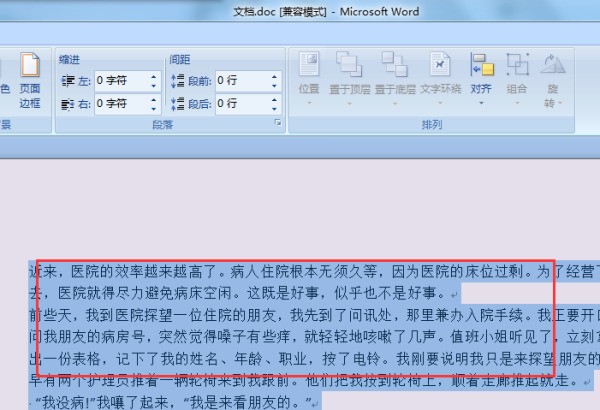Viewport: 600px width, 410px height.
Task: Increase the right indent value
Action: (x=153, y=100)
